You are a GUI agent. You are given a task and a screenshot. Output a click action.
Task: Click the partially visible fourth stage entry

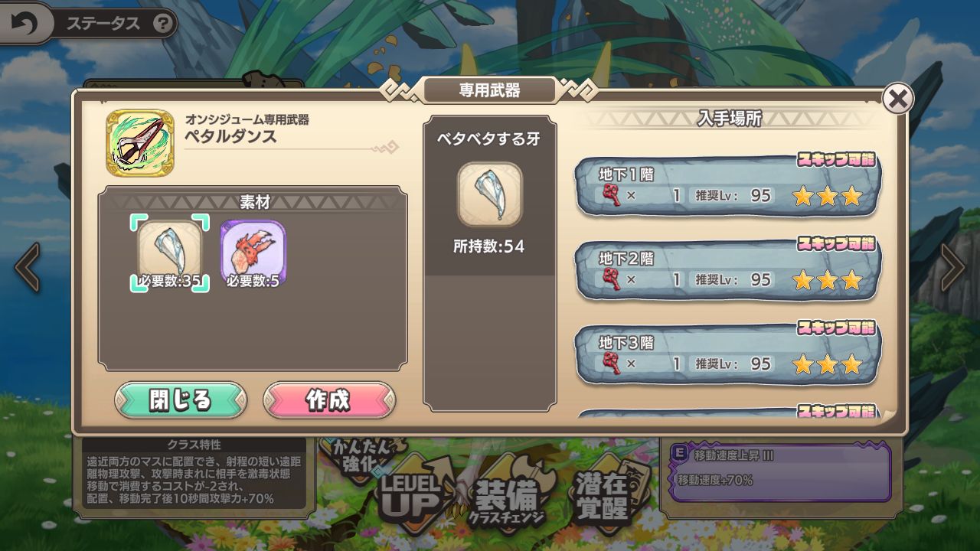[727, 413]
